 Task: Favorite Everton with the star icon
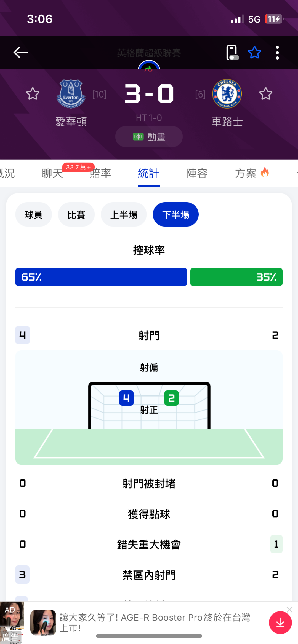[x=33, y=94]
